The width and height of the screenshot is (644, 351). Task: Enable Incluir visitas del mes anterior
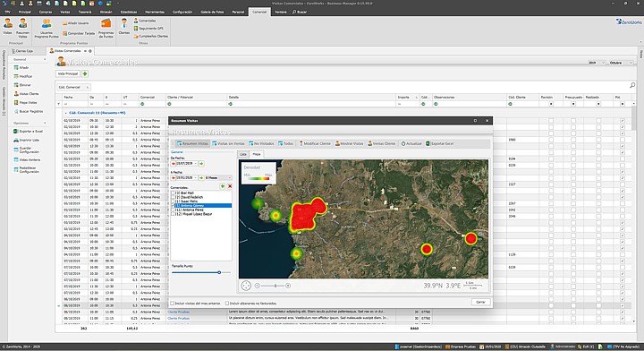pos(173,304)
